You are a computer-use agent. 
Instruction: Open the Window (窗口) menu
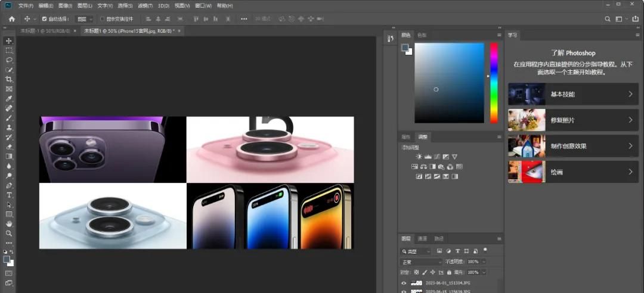coord(203,6)
